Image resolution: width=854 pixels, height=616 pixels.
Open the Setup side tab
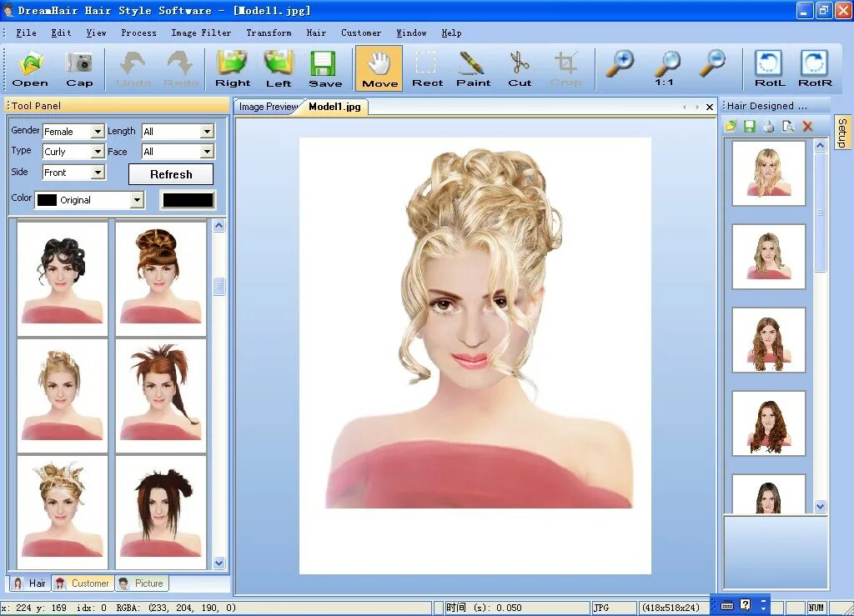pyautogui.click(x=842, y=133)
